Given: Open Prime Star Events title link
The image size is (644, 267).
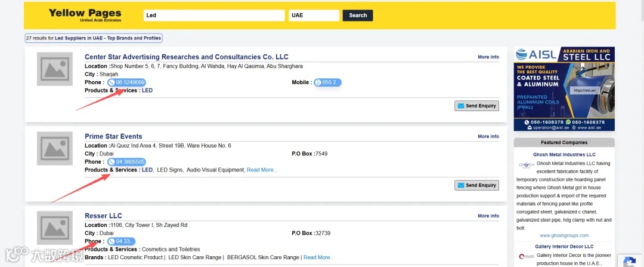Looking at the screenshot, I should (x=113, y=136).
